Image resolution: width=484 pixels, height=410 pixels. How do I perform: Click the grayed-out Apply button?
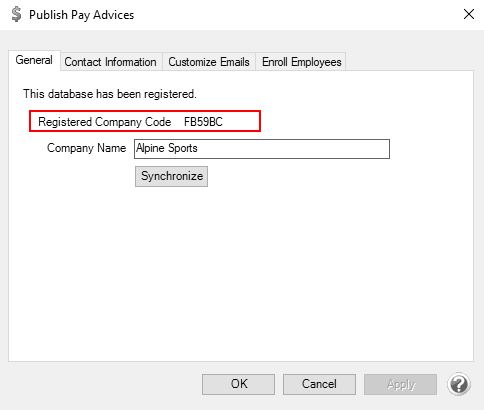(x=401, y=384)
